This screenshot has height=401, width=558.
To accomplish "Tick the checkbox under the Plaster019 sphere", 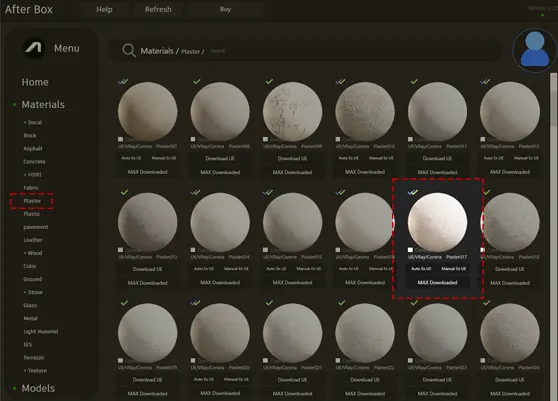I will click(x=121, y=360).
